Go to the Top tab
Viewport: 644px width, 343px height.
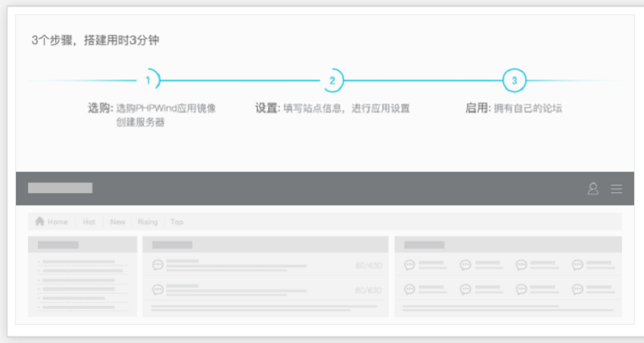[x=177, y=222]
